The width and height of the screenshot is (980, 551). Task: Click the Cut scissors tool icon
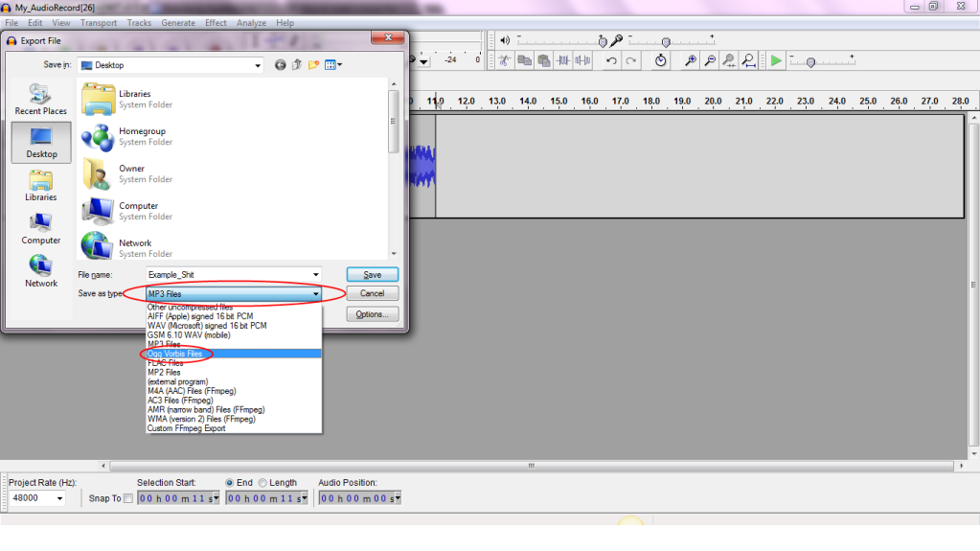[505, 60]
